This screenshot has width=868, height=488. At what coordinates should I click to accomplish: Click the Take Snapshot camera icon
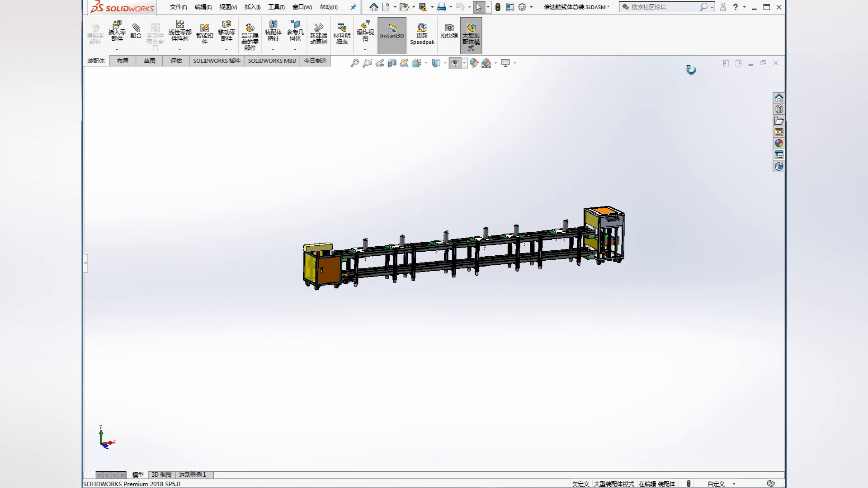[449, 31]
